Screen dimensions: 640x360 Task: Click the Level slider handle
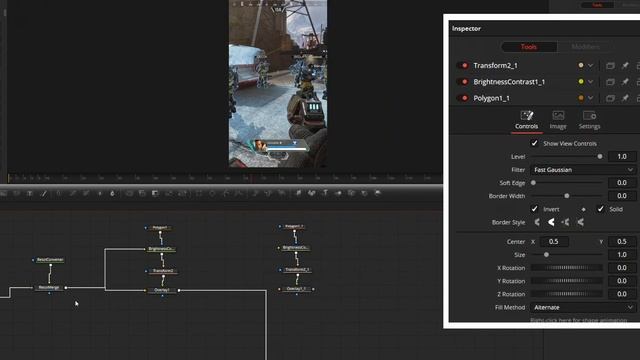pyautogui.click(x=600, y=157)
